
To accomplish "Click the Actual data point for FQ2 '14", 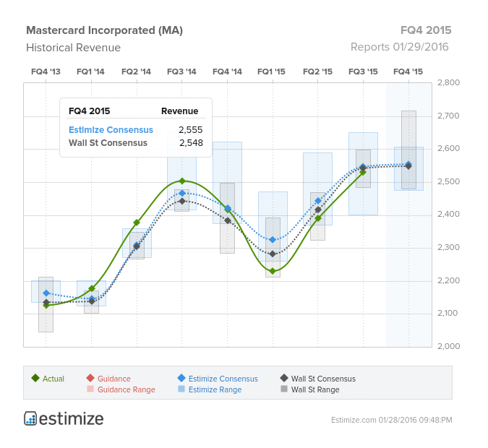I will [137, 223].
